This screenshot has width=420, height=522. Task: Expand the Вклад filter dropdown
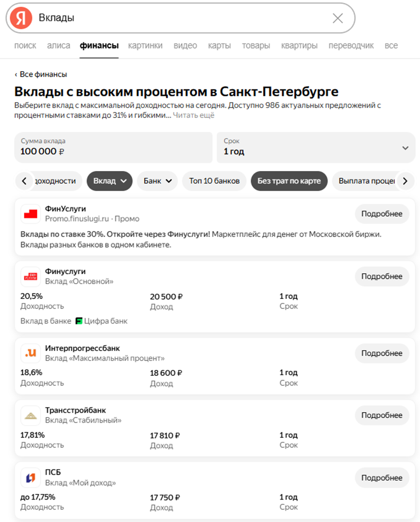click(109, 181)
